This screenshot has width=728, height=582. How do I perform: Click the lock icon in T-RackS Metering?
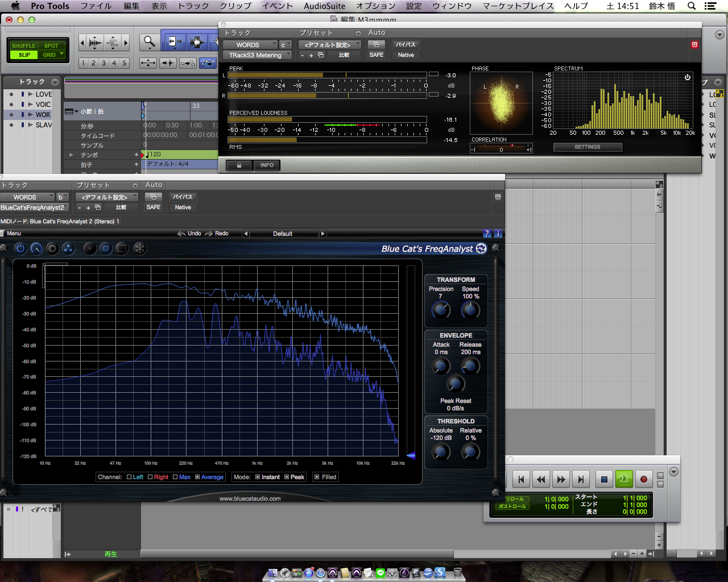tap(239, 165)
